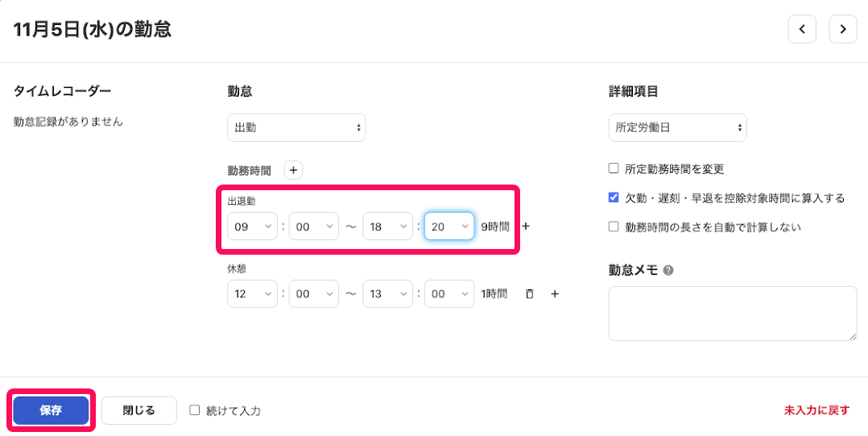Click the 休憩 label
Viewport: 868px width, 436px height.
(237, 268)
